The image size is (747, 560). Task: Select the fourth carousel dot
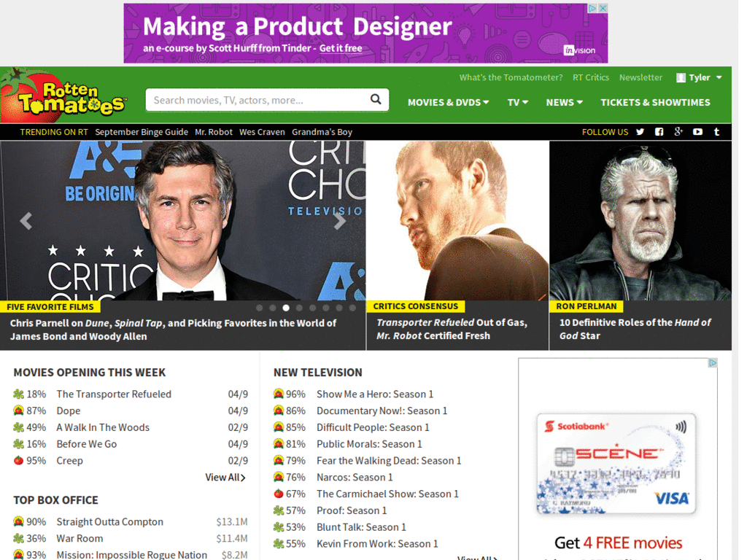pyautogui.click(x=299, y=308)
